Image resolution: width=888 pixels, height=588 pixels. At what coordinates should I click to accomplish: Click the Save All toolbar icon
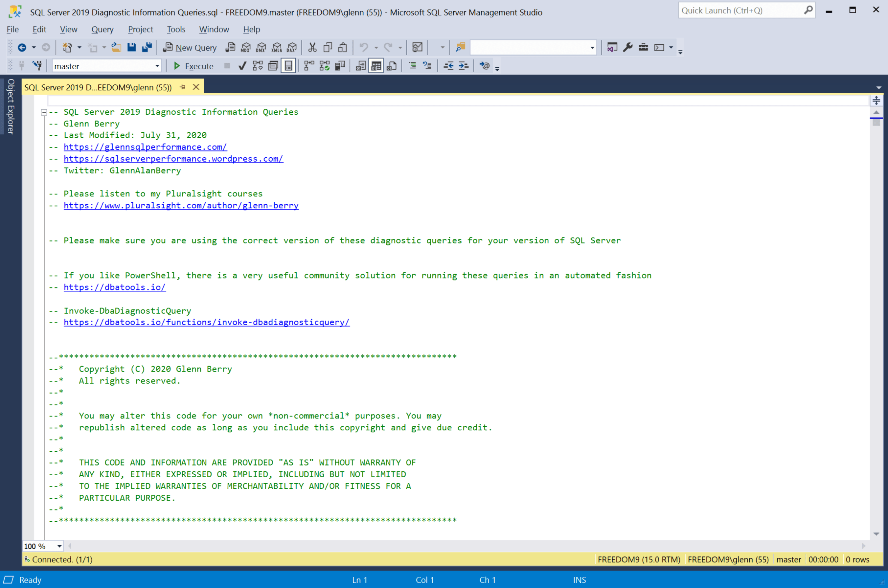[x=147, y=47]
